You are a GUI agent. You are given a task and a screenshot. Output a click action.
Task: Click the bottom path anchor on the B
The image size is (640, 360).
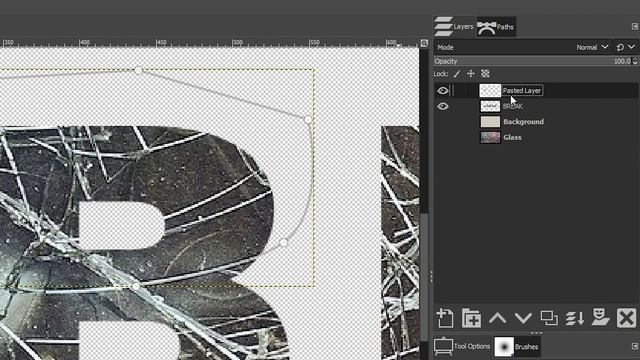[136, 286]
